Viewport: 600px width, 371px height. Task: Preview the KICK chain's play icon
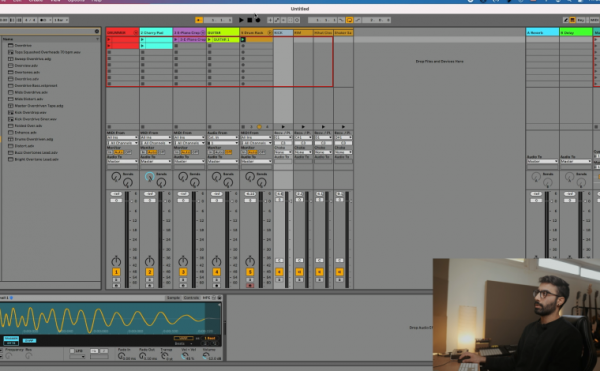(x=283, y=127)
